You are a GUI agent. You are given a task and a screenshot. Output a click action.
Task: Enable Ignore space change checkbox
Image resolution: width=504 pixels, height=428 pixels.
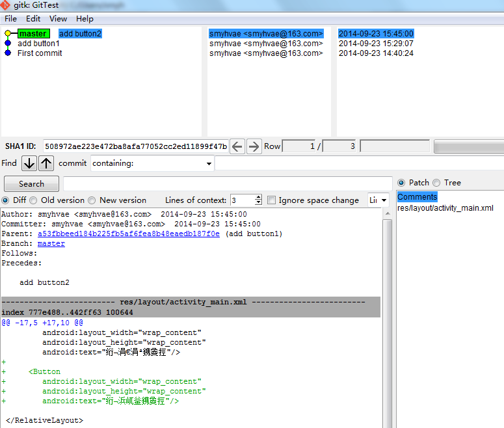[x=272, y=200]
